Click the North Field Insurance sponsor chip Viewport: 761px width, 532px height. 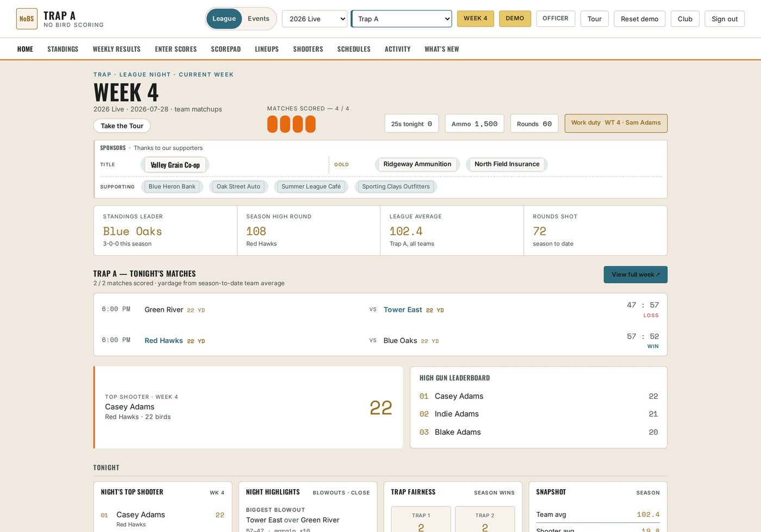pos(507,164)
